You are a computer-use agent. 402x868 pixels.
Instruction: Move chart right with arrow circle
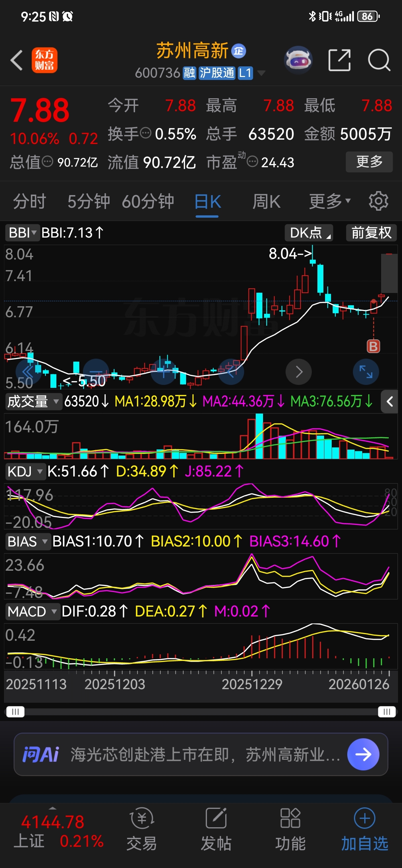[x=299, y=372]
